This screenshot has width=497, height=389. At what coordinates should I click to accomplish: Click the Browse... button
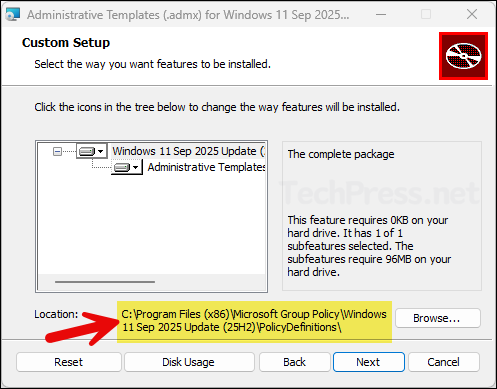(x=438, y=318)
